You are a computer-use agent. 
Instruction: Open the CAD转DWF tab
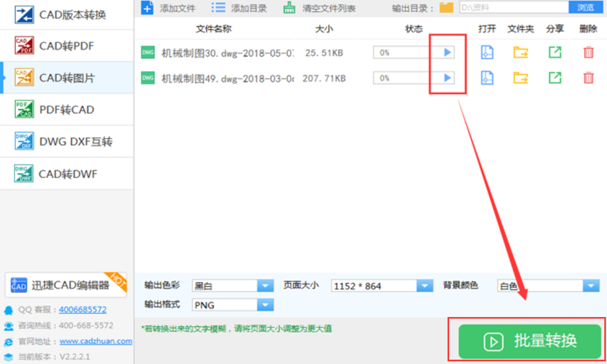(x=67, y=174)
